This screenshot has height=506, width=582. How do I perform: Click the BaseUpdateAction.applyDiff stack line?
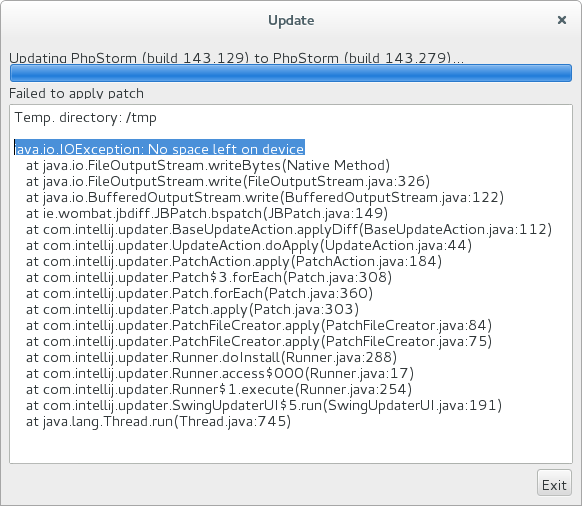pyautogui.click(x=289, y=229)
